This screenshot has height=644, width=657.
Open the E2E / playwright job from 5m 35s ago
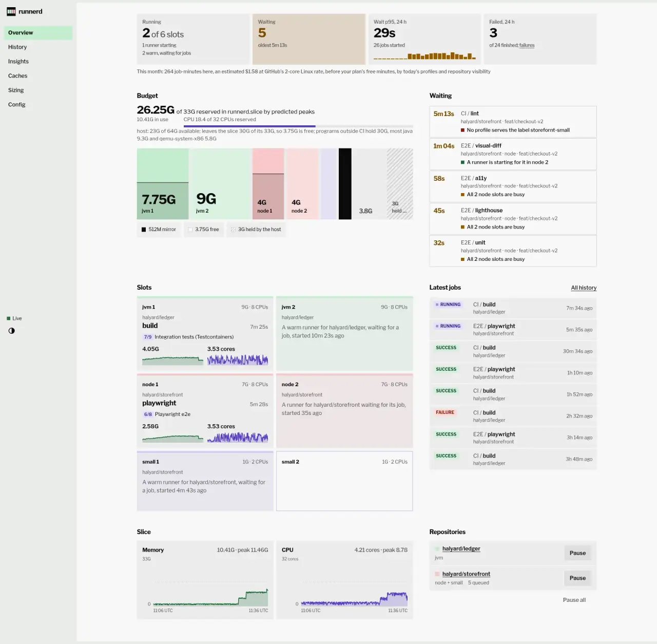click(x=513, y=330)
